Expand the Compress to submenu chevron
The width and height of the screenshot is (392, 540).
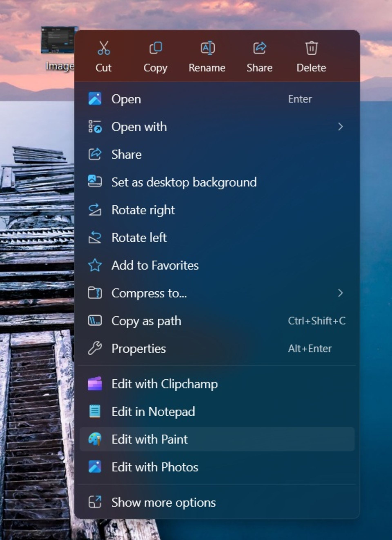coord(340,293)
